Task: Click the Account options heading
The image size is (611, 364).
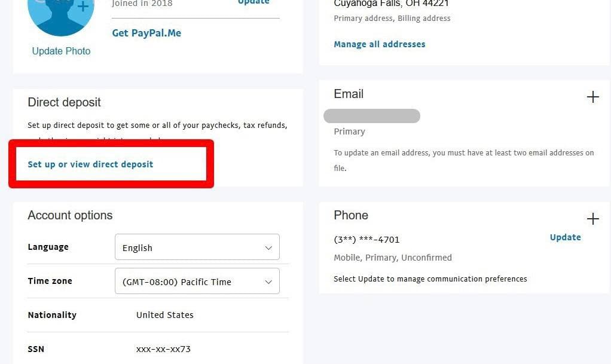Action: 70,216
